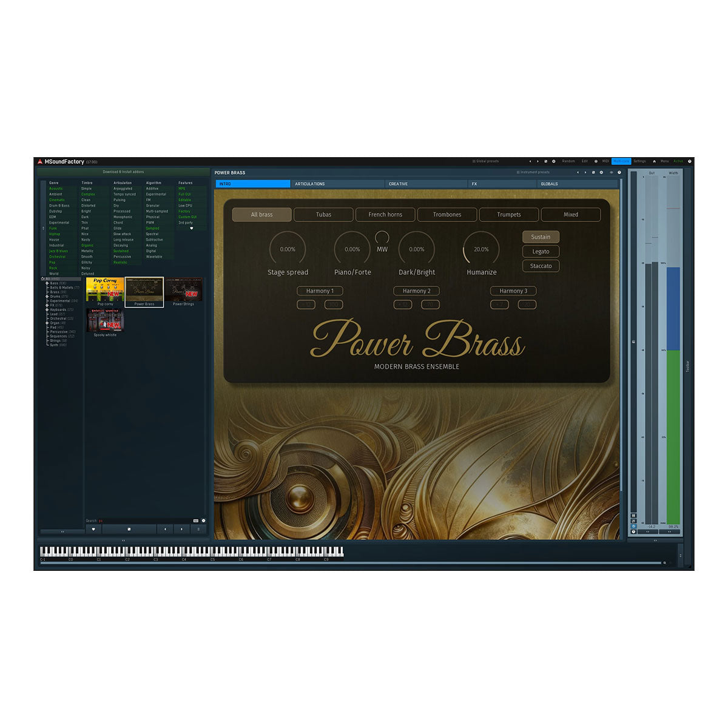Expand the Bass category tree node
Image resolution: width=728 pixels, height=728 pixels.
pos(47,283)
